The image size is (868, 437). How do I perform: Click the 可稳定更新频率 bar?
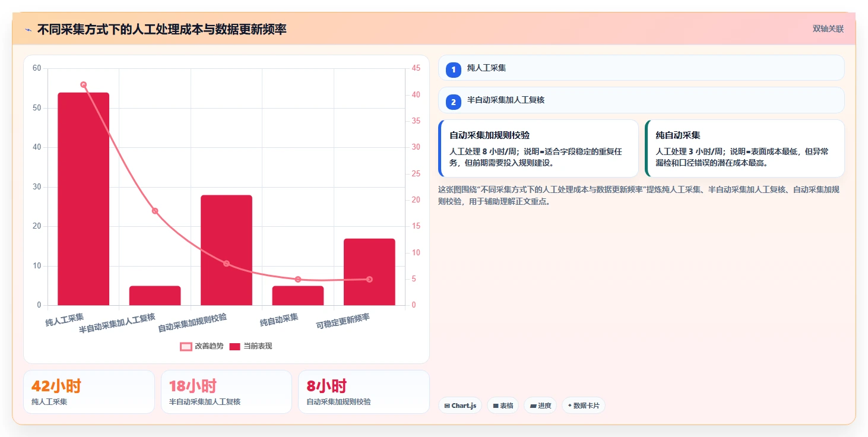[369, 272]
